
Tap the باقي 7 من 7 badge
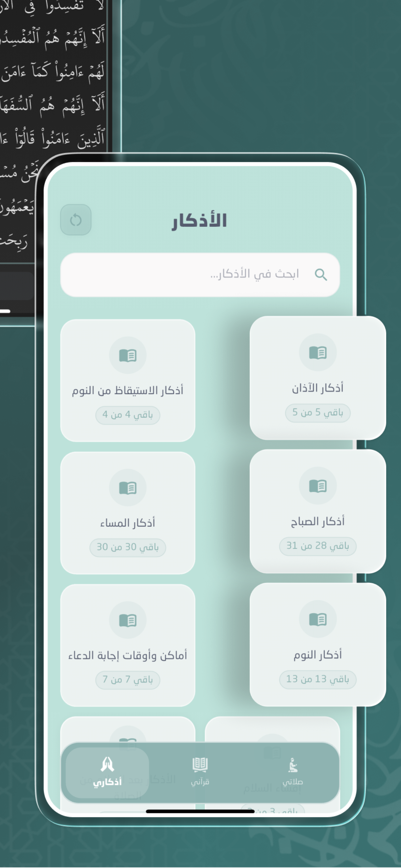coord(128,680)
